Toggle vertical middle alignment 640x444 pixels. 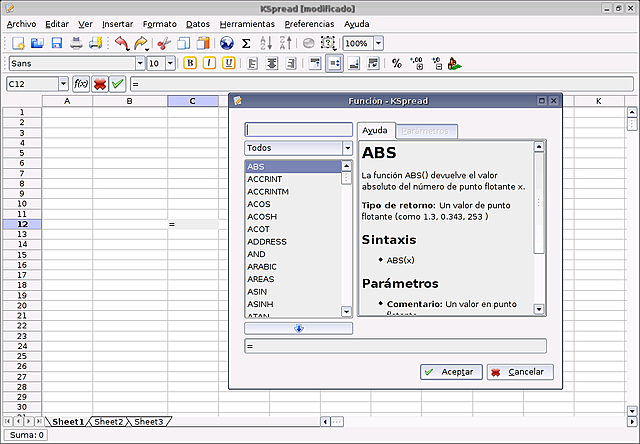334,63
